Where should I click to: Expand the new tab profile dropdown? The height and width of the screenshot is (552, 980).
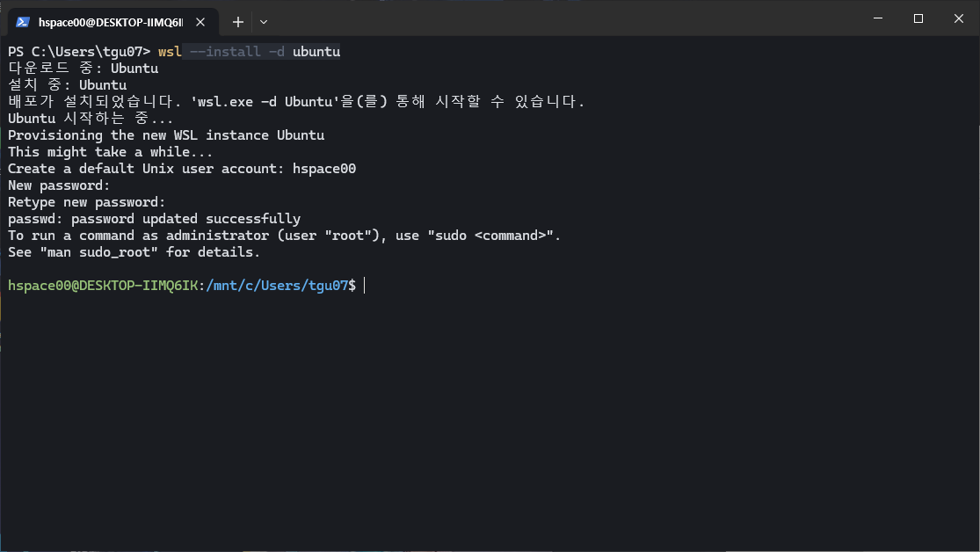(x=264, y=21)
